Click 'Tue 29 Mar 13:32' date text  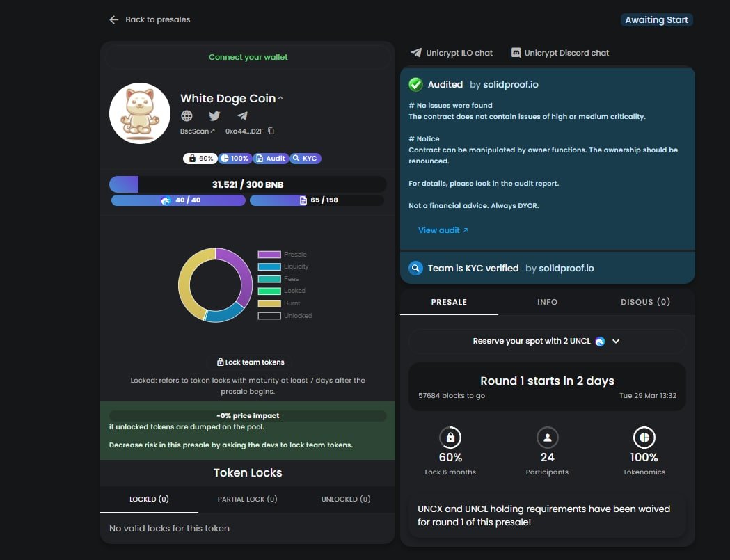648,395
